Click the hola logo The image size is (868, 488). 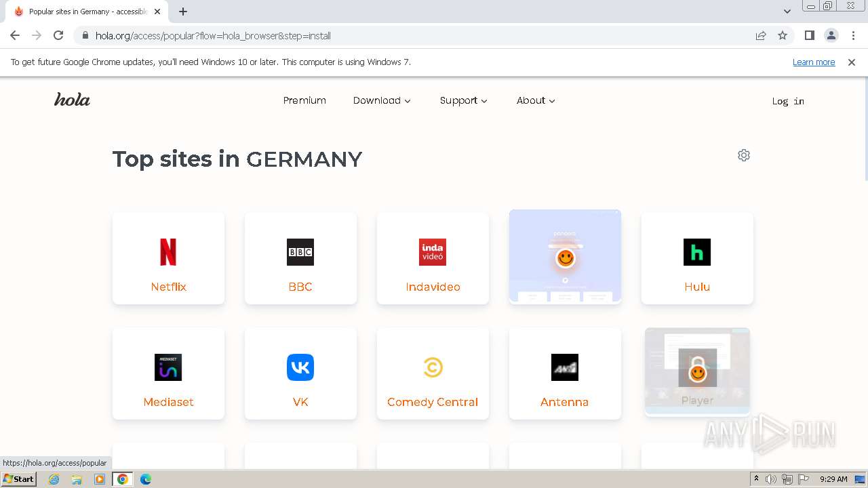(72, 100)
